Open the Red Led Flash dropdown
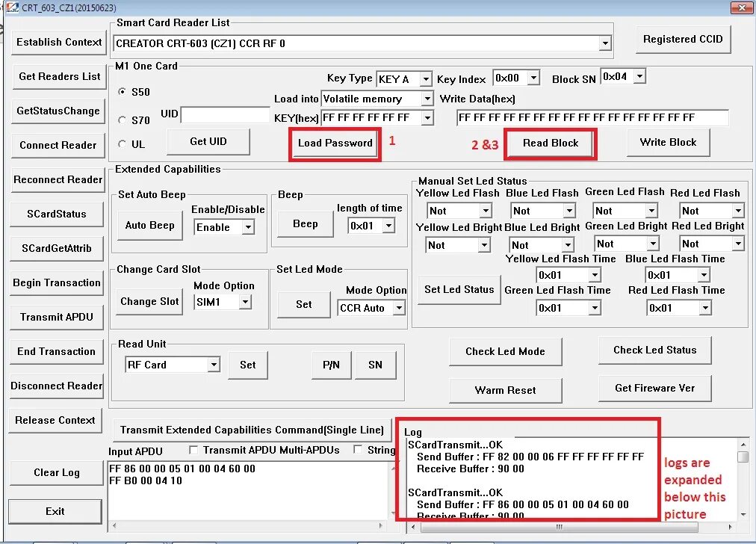This screenshot has width=756, height=544. pyautogui.click(x=738, y=211)
